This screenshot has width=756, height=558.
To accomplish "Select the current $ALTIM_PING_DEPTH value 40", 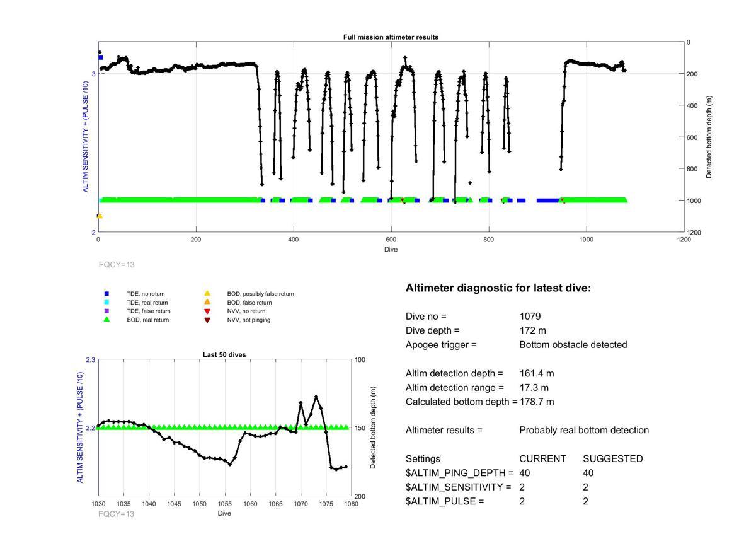I will click(525, 473).
